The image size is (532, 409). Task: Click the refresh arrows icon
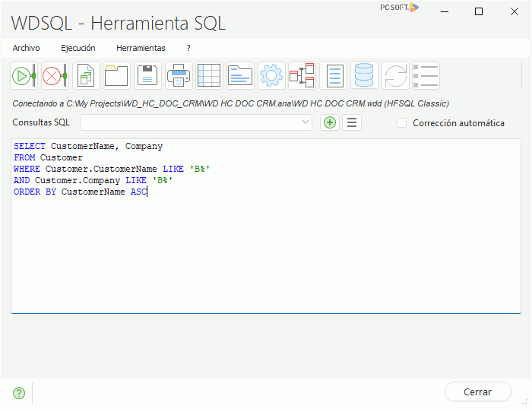(x=395, y=76)
